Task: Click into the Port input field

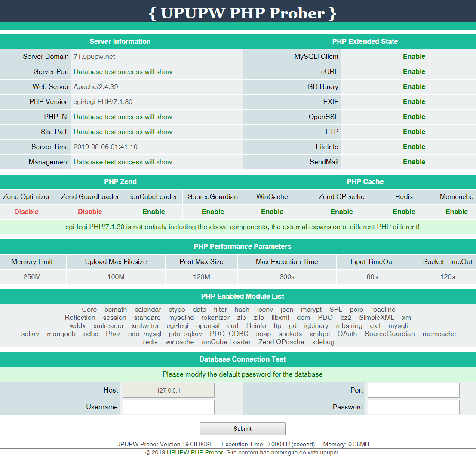Action: 414,390
